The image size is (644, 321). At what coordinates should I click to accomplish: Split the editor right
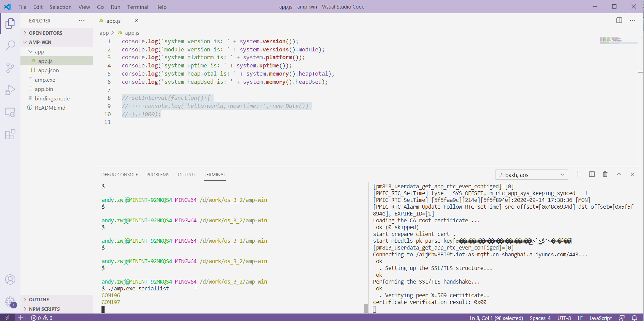click(x=619, y=20)
